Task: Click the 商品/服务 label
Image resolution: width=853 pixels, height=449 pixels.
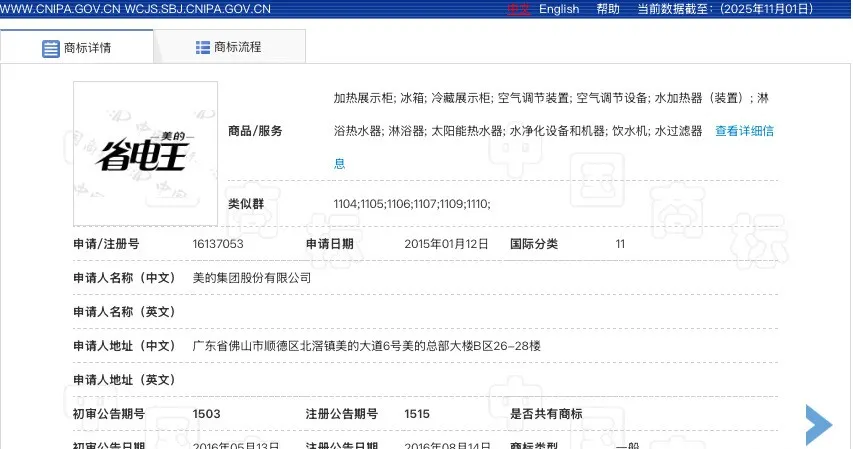Action: (255, 131)
